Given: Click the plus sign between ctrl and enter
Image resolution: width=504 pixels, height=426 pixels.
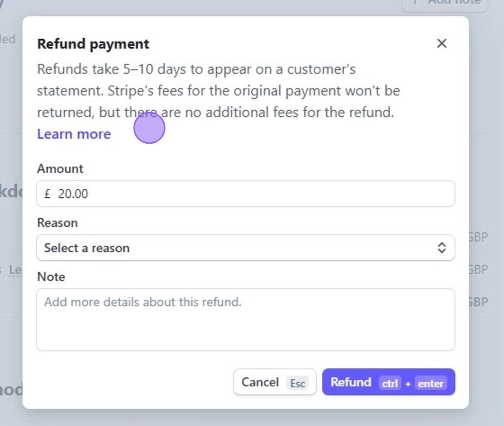Looking at the screenshot, I should [408, 384].
